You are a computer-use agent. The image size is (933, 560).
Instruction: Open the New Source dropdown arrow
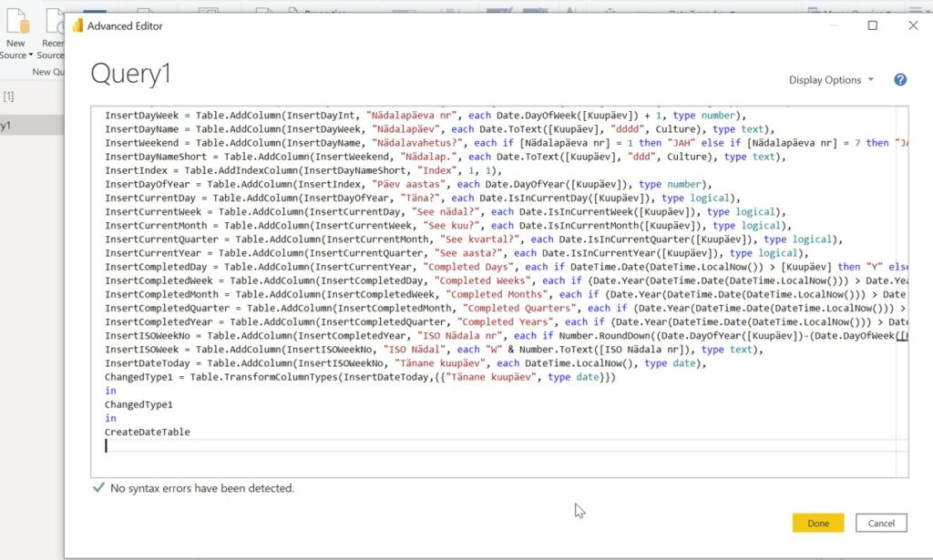click(30, 56)
